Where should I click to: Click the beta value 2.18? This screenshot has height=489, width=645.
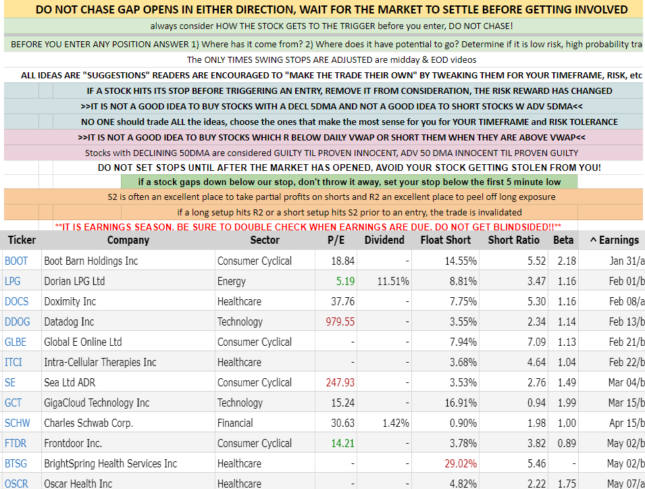(x=567, y=261)
